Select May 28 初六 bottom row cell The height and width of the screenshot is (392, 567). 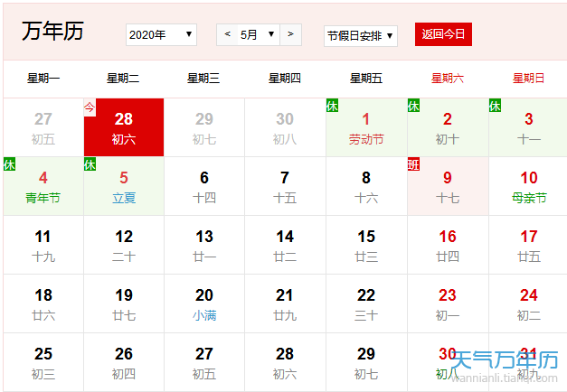pyautogui.click(x=285, y=362)
